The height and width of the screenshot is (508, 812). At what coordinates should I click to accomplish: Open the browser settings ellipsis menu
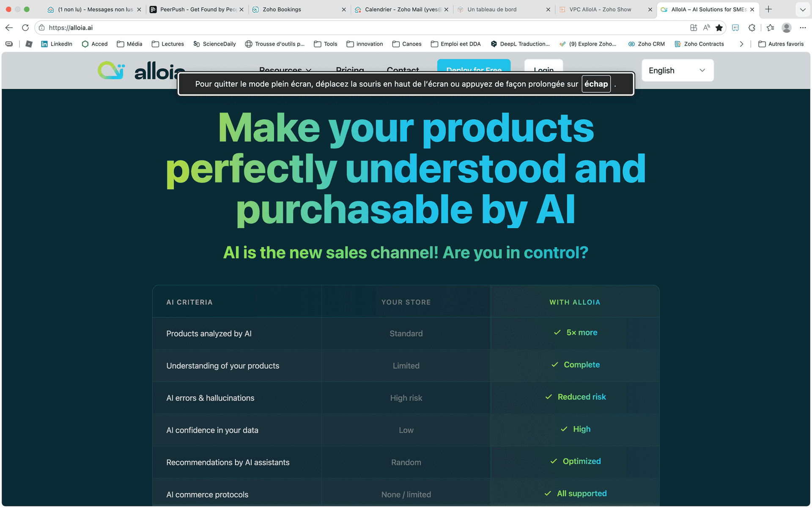803,28
